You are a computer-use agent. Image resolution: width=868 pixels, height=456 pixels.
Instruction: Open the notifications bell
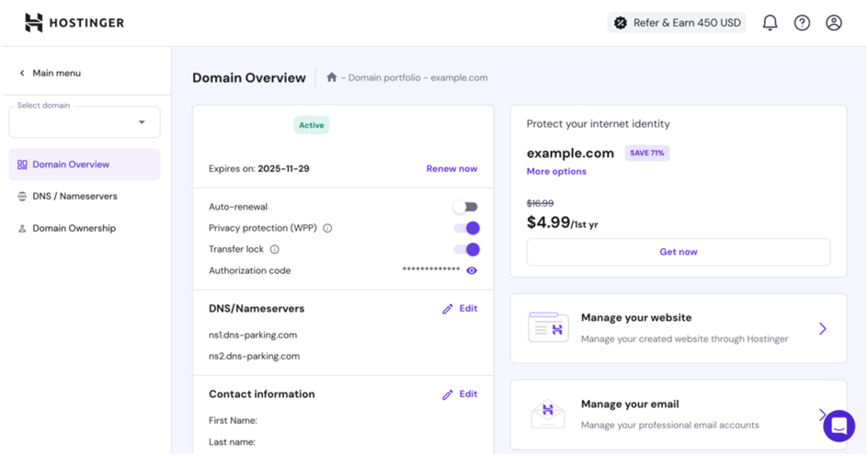tap(771, 23)
